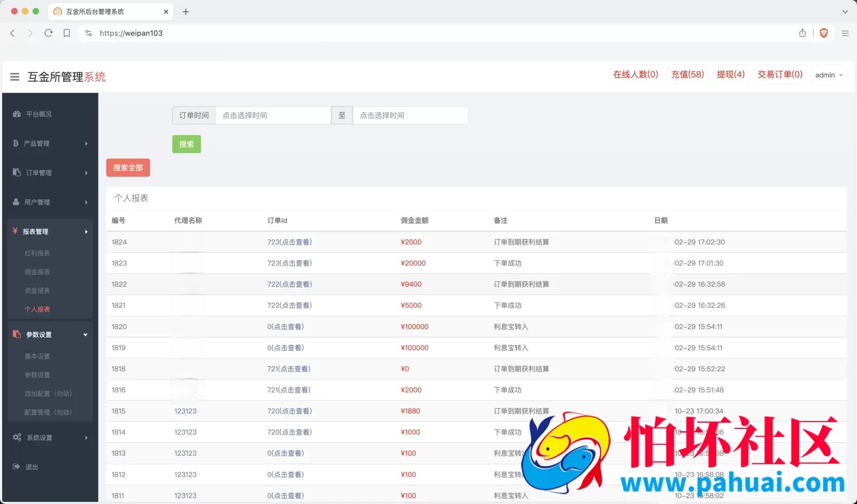Screen dimensions: 857x504
Task: Click the green 搜索 button
Action: [186, 144]
